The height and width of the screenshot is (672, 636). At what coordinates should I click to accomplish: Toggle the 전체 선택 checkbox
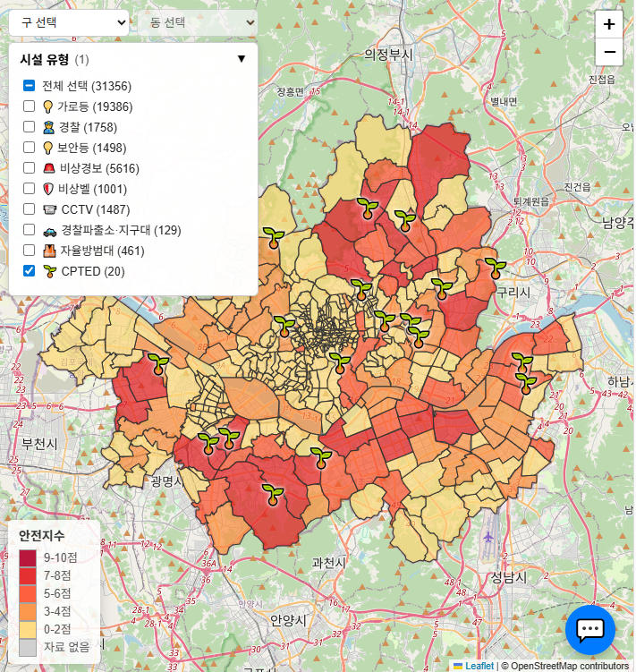point(30,86)
